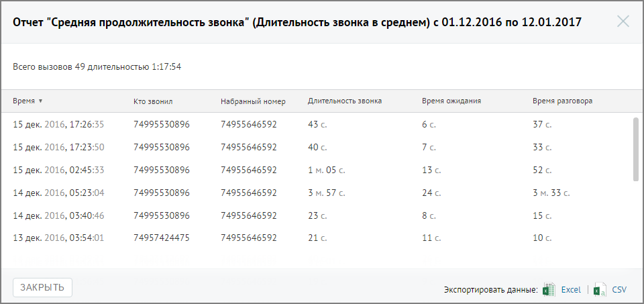Image resolution: width=644 pixels, height=304 pixels.
Task: Select the row timestamp 14 дек. 2016, 05:23:04
Action: pos(58,193)
